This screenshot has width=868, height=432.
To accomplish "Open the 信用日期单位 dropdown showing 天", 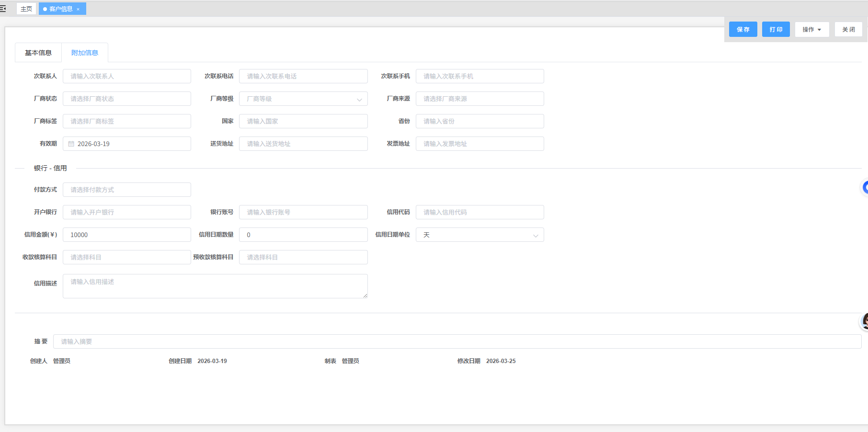I will pyautogui.click(x=480, y=235).
